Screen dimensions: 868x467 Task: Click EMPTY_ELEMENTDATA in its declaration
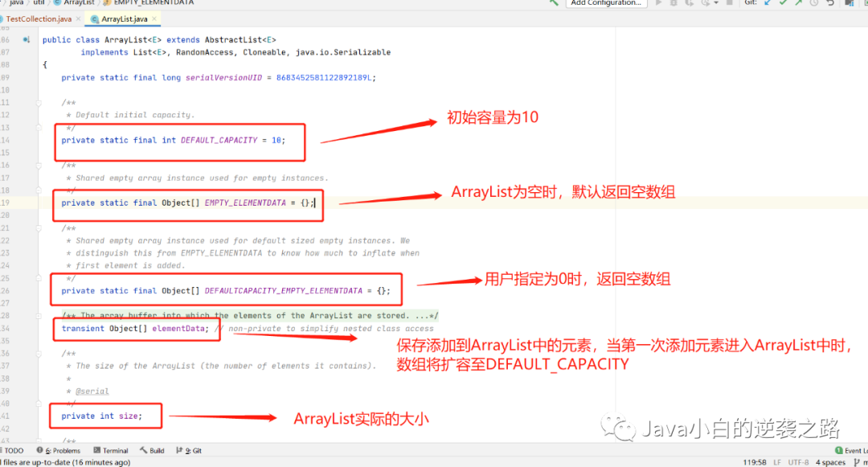245,203
